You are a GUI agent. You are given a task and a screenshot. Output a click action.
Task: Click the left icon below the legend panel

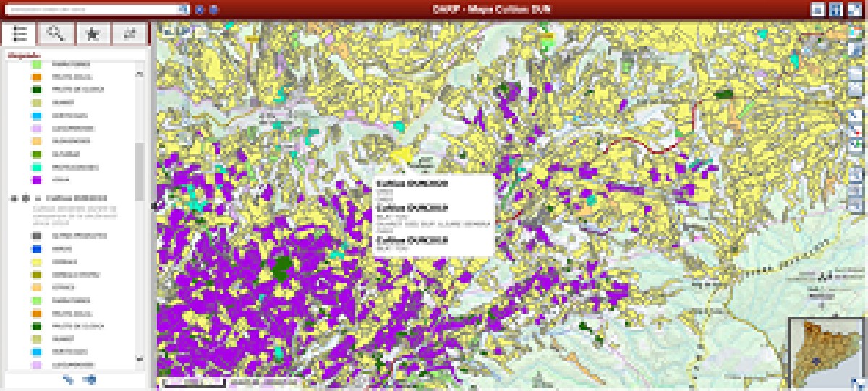68,379
